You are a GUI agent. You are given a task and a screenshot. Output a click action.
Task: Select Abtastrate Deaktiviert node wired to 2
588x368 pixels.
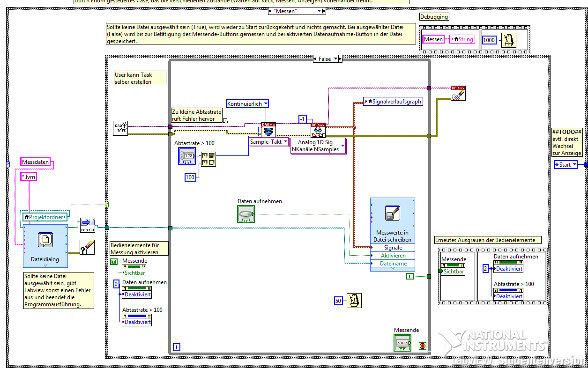click(508, 293)
